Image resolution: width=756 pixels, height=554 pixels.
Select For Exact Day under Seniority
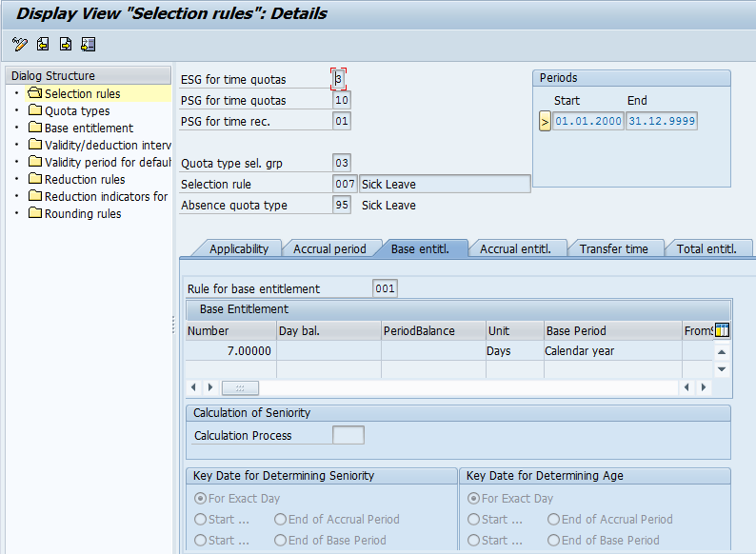(200, 499)
